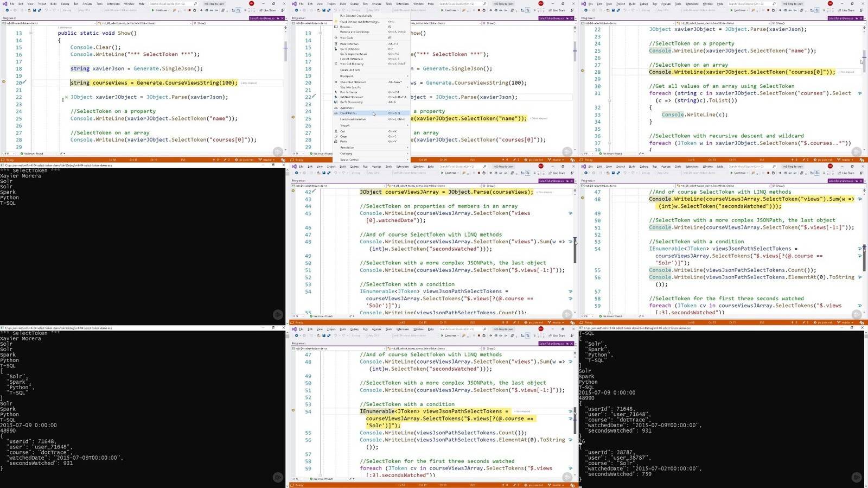
Task: Open Tools menu in frame highlighting line 42
Action: tap(388, 167)
